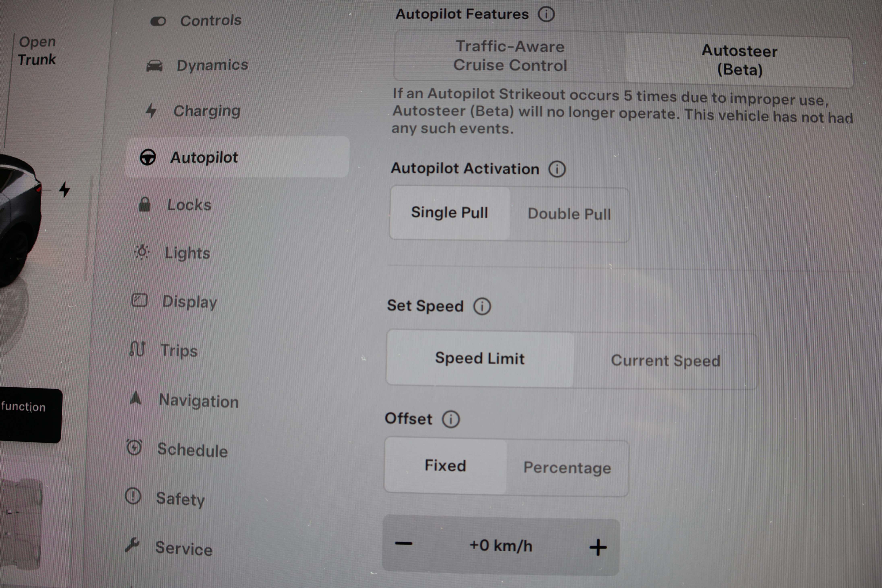Enable Autosteer (Beta) feature

coord(739,60)
